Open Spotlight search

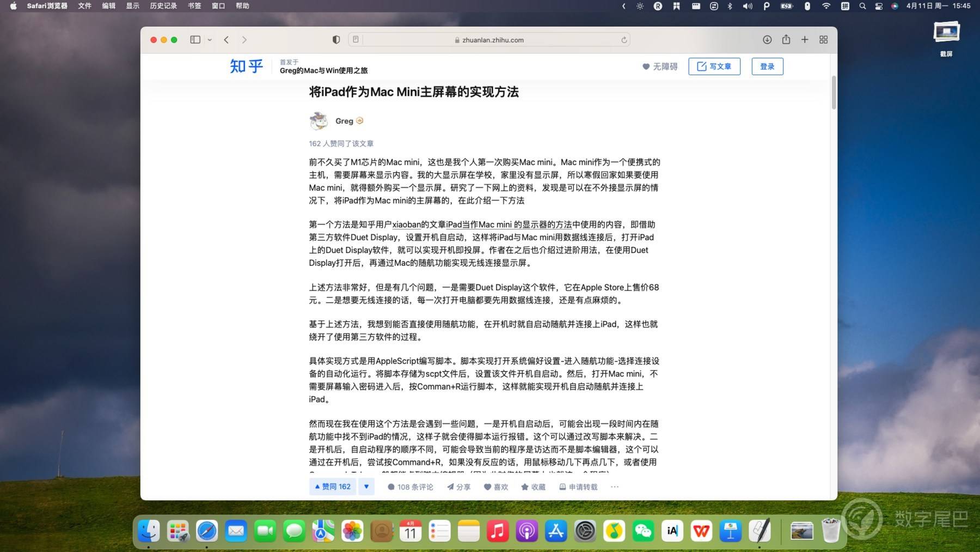(x=862, y=6)
